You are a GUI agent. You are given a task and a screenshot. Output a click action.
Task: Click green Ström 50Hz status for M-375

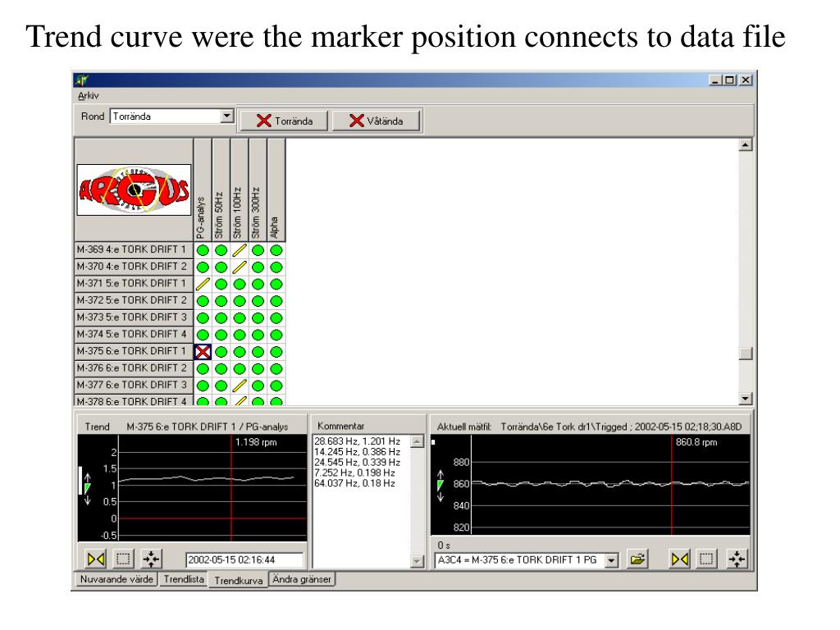(x=221, y=352)
